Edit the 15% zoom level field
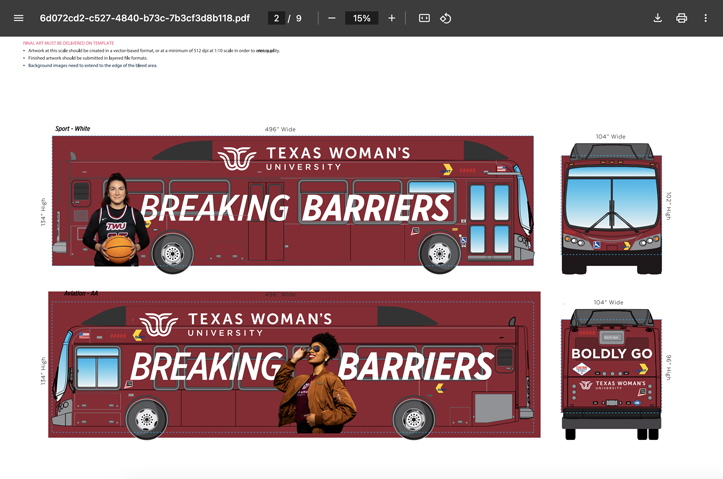This screenshot has height=479, width=723. pyautogui.click(x=362, y=18)
